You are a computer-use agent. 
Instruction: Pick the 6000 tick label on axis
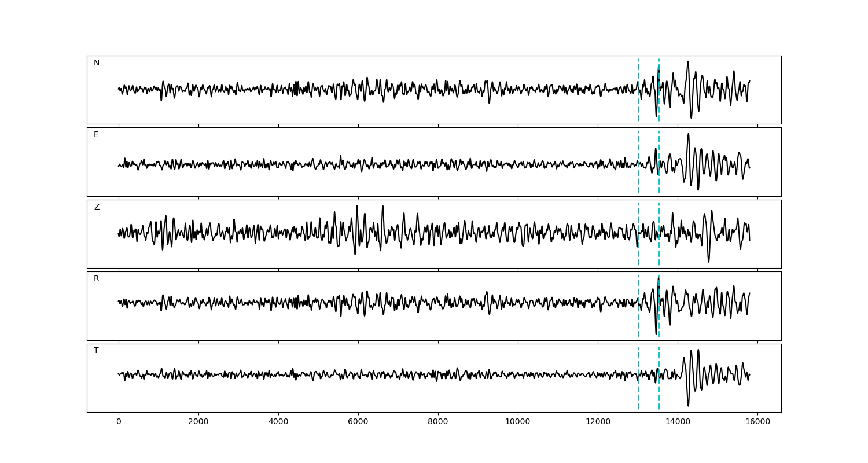pyautogui.click(x=358, y=422)
